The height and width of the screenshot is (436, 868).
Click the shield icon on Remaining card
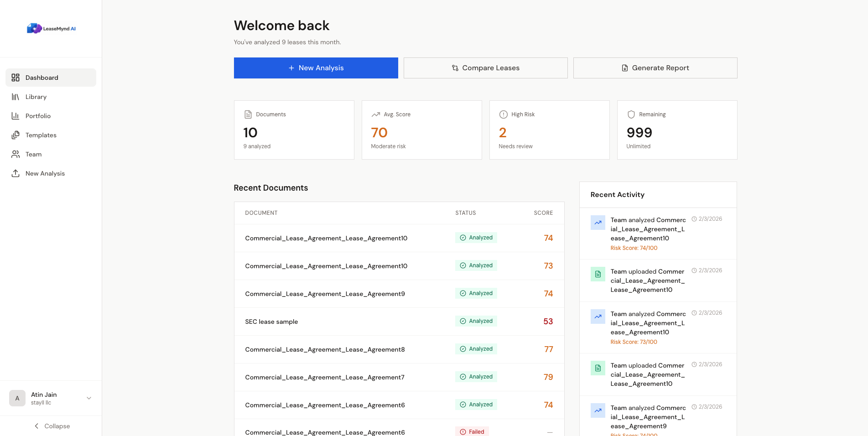(631, 114)
